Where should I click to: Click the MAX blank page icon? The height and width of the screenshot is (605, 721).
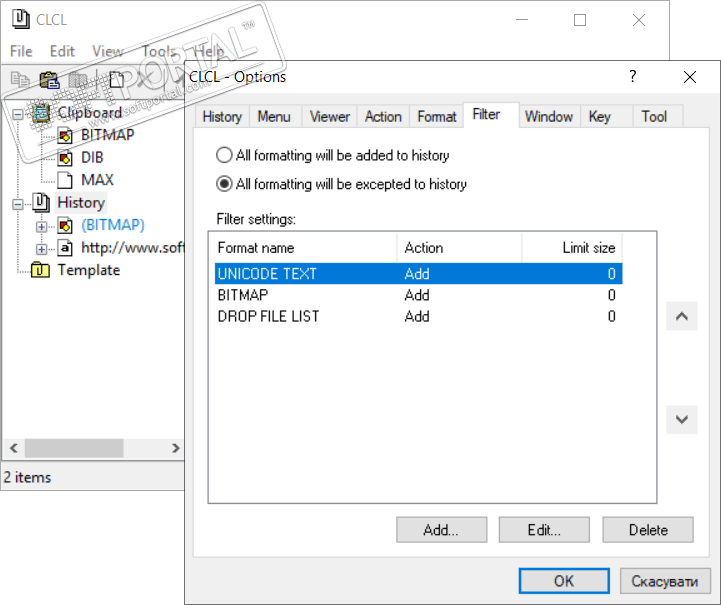pyautogui.click(x=65, y=180)
